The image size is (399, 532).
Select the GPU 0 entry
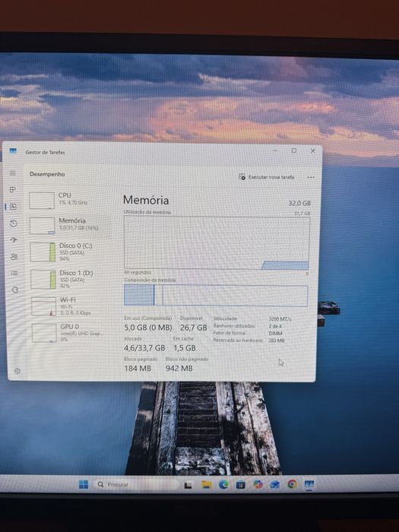point(71,333)
